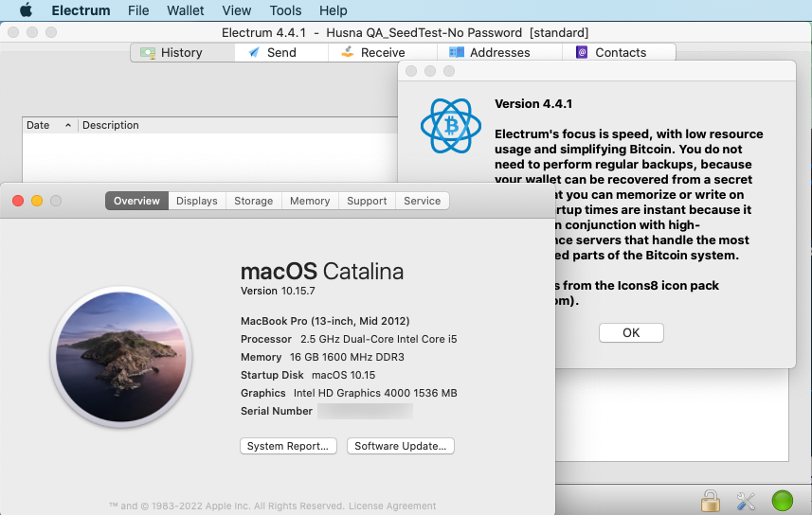This screenshot has height=515, width=812.
Task: Close the About This Mac window
Action: [18, 201]
